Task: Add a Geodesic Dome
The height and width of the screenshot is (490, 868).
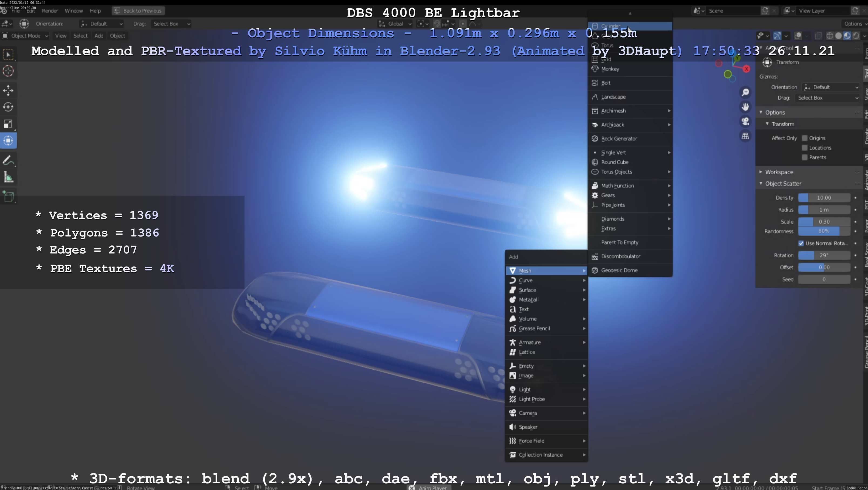Action: [x=630, y=270]
